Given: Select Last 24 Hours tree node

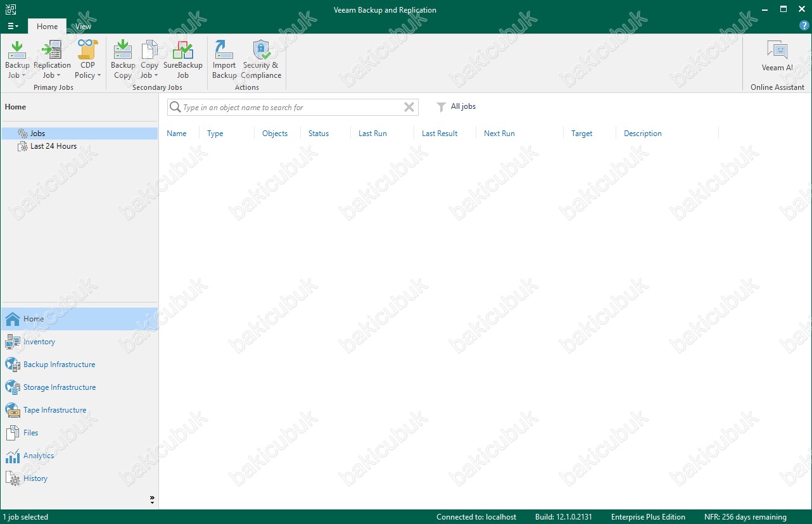Looking at the screenshot, I should 53,146.
